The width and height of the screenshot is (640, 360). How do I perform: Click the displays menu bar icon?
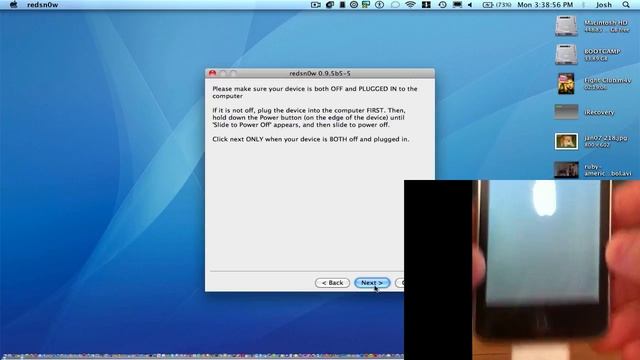click(457, 5)
